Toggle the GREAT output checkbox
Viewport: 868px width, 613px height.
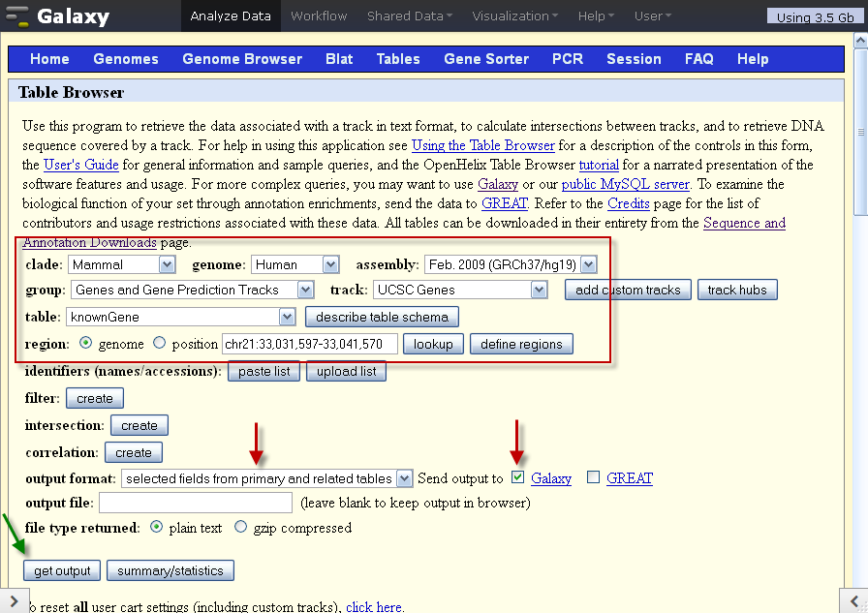594,476
